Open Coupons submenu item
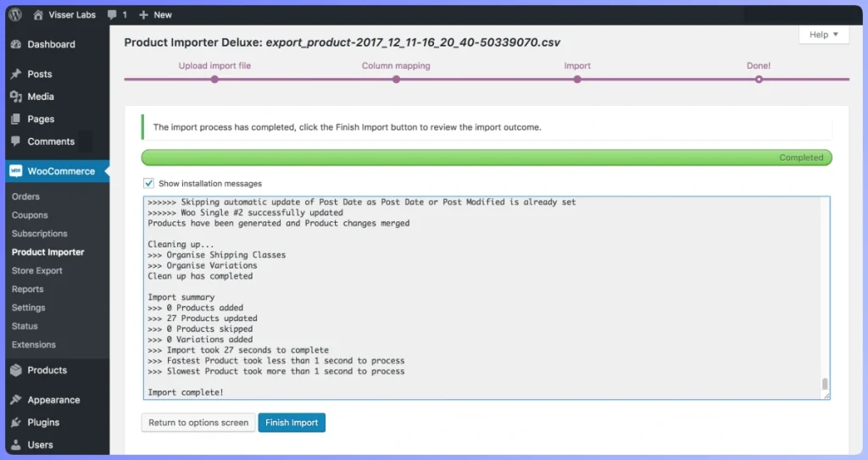Viewport: 868px width, 460px height. pos(30,215)
